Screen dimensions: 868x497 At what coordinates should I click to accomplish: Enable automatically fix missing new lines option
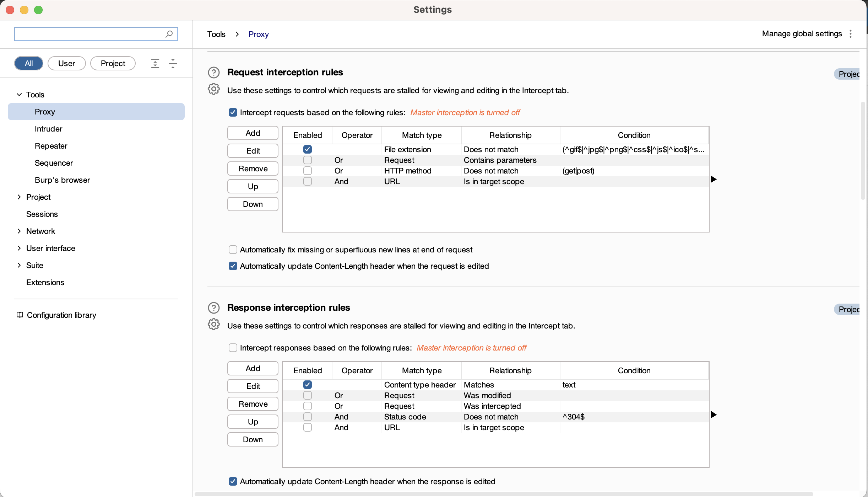(233, 250)
